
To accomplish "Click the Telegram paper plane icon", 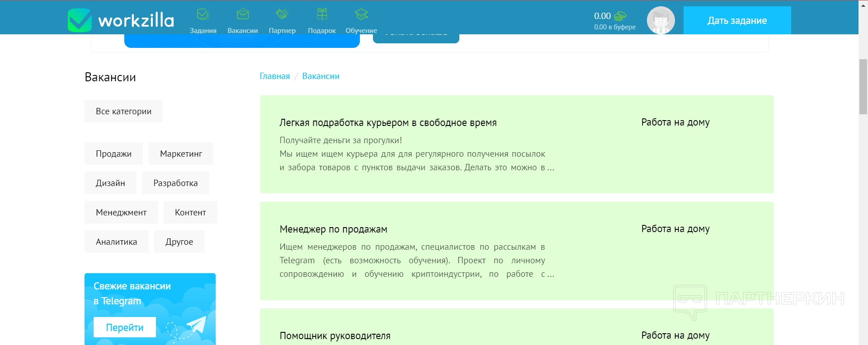I will click(196, 324).
